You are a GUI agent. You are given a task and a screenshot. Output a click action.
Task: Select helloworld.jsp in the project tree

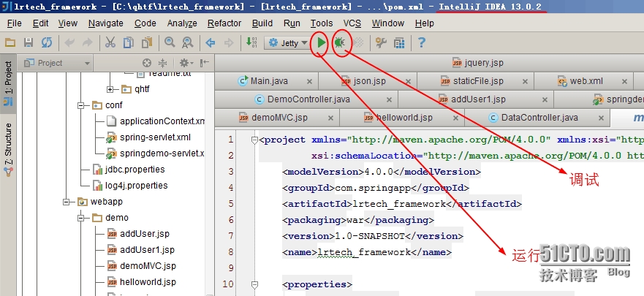(142, 282)
